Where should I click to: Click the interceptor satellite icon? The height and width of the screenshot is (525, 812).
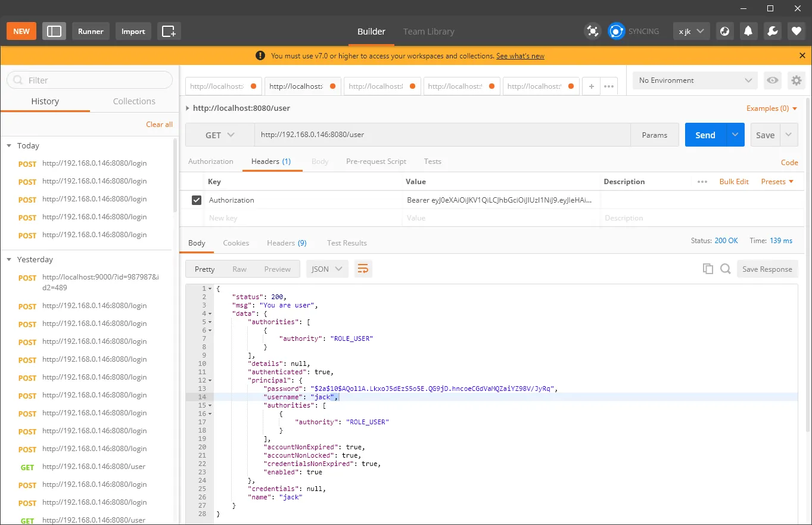(x=592, y=32)
